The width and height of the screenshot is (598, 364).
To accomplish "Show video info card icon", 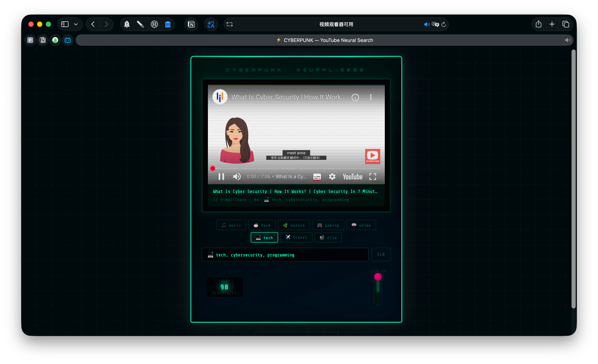I will click(355, 98).
